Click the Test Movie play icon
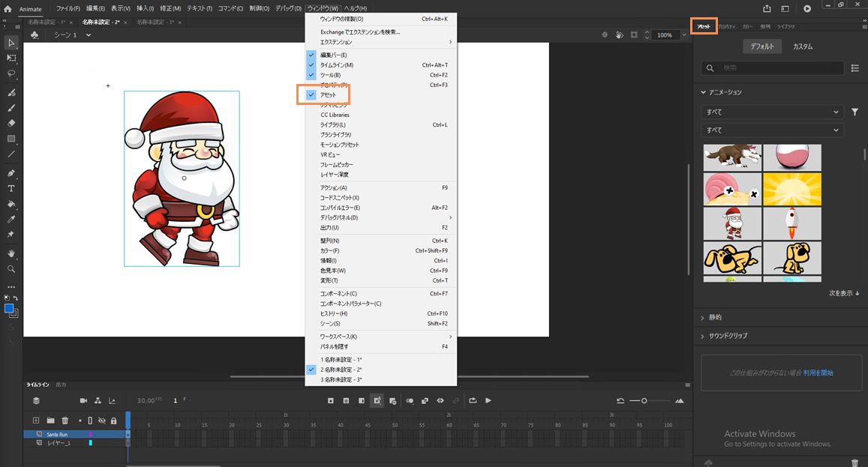Image resolution: width=868 pixels, height=467 pixels. click(807, 8)
